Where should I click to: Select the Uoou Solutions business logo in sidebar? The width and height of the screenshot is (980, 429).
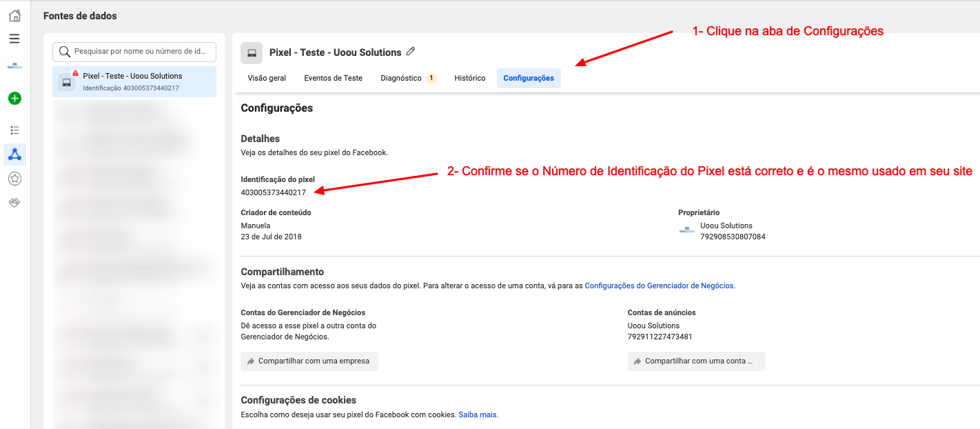14,66
